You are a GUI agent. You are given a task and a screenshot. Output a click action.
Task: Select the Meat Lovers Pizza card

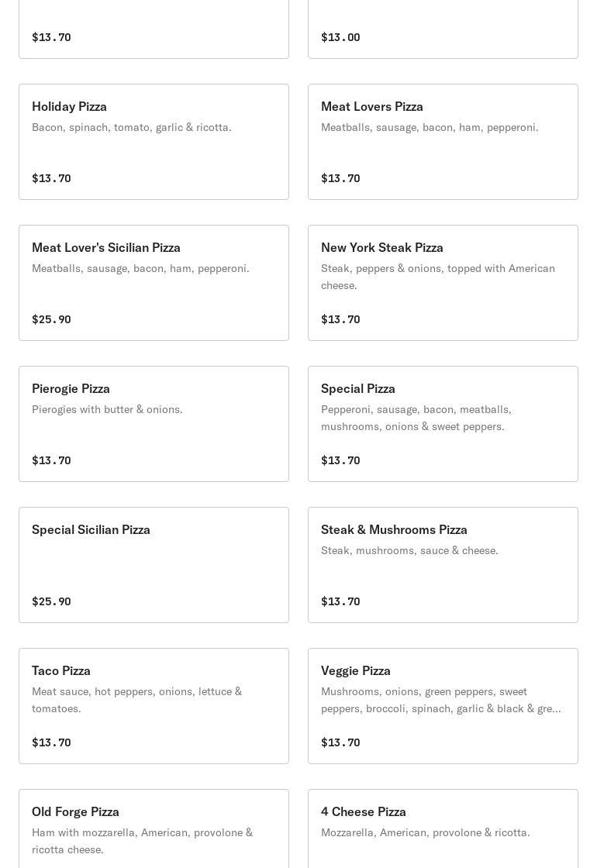tap(443, 142)
